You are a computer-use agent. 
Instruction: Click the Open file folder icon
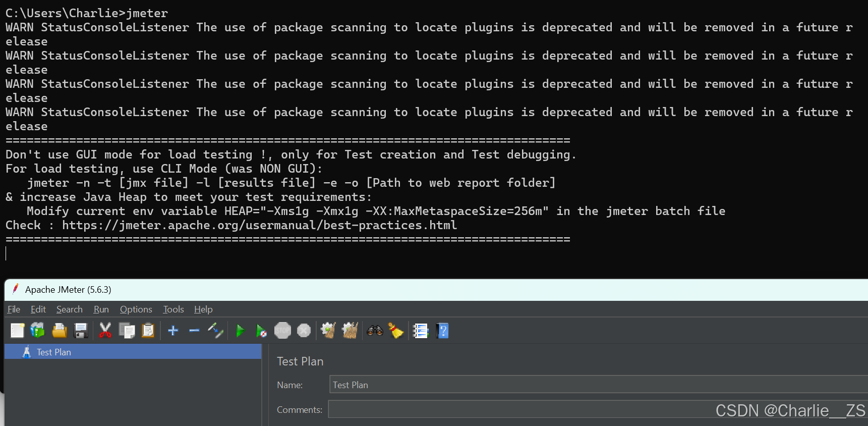pyautogui.click(x=60, y=331)
